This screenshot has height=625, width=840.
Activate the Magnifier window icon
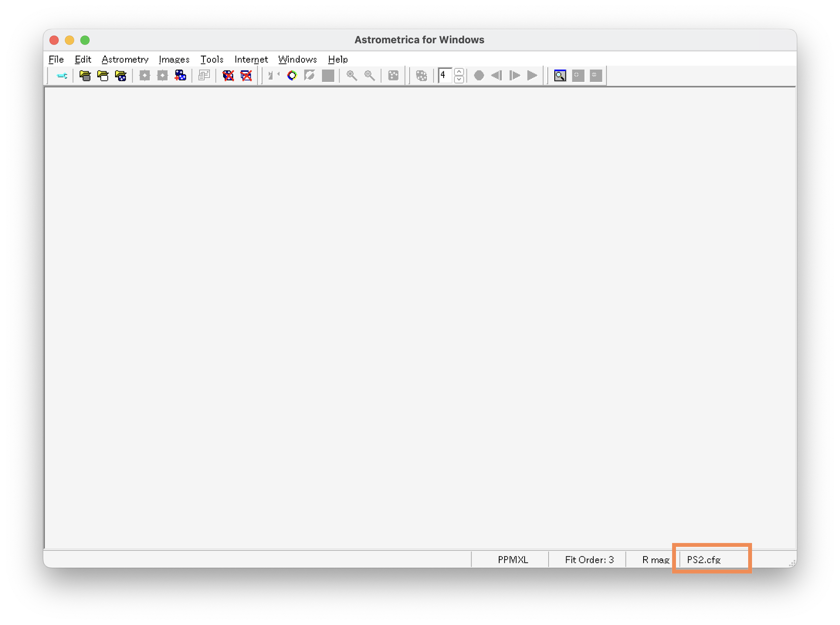coord(560,76)
